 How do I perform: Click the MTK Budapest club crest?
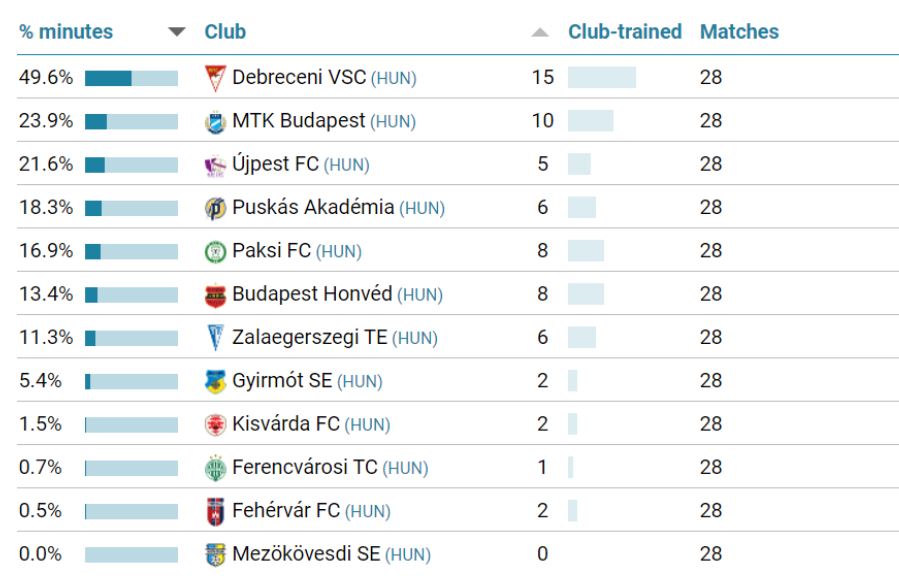tap(215, 122)
